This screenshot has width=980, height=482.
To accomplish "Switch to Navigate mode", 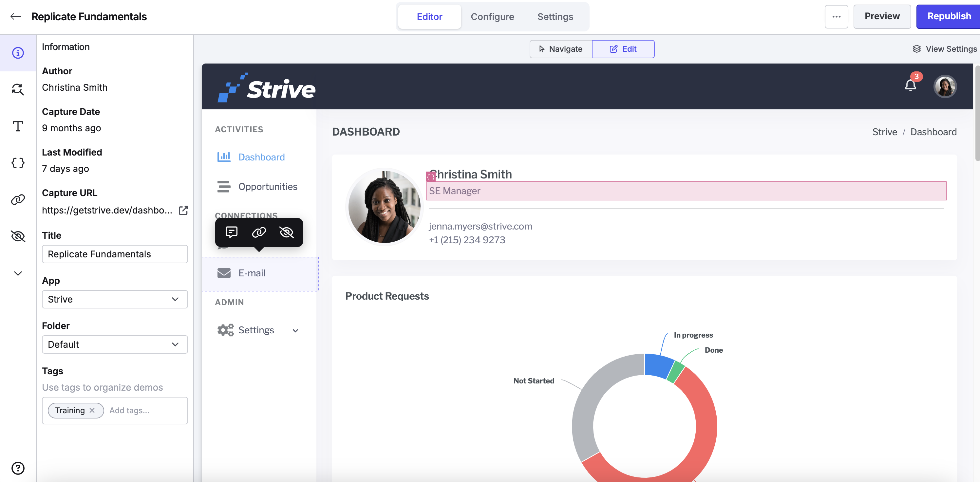I will coord(561,49).
